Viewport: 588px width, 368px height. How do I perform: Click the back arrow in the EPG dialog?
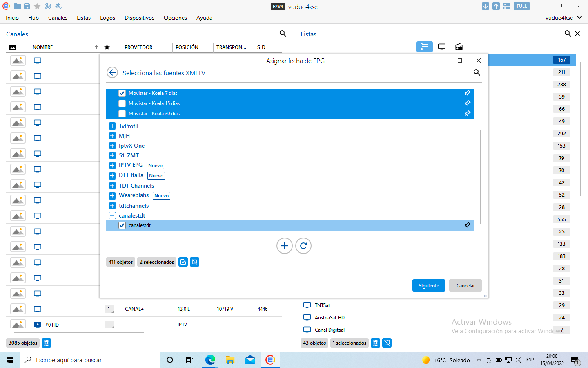pos(112,73)
